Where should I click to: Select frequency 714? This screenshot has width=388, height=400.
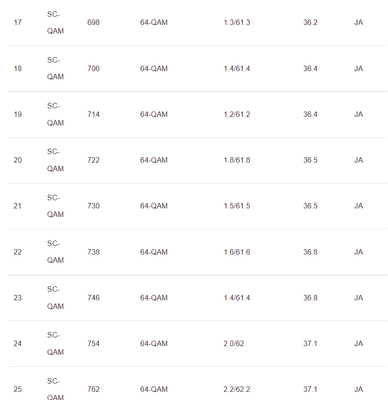pyautogui.click(x=93, y=114)
